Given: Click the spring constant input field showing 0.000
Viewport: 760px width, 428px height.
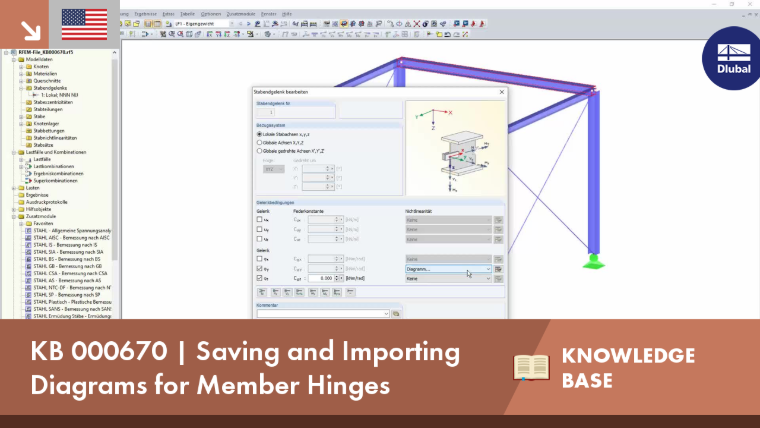Looking at the screenshot, I should (x=321, y=278).
